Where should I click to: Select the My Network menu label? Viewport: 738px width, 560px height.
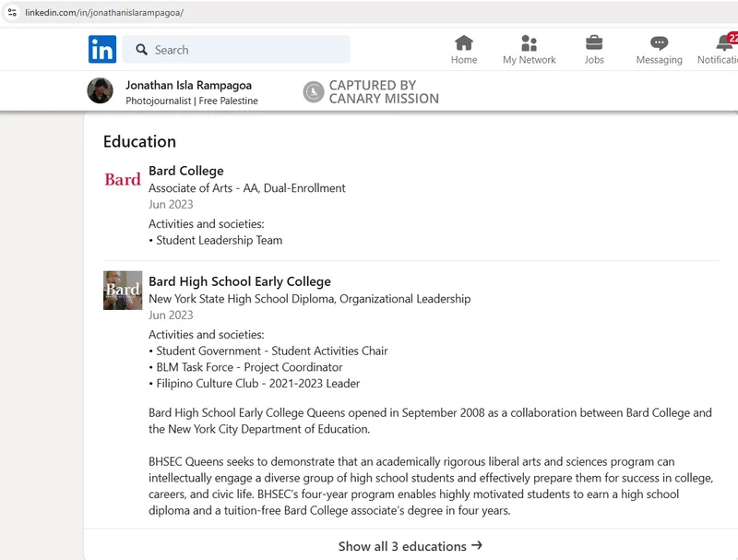pyautogui.click(x=529, y=60)
